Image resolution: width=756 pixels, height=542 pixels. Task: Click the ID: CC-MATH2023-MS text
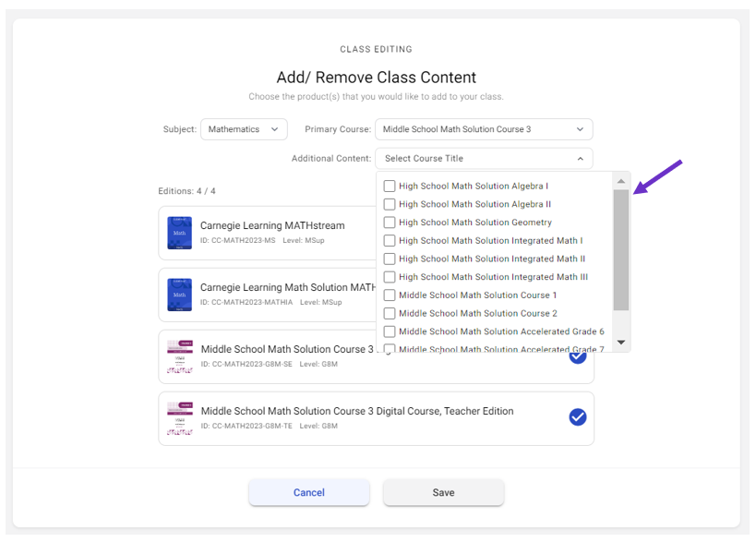tap(238, 240)
